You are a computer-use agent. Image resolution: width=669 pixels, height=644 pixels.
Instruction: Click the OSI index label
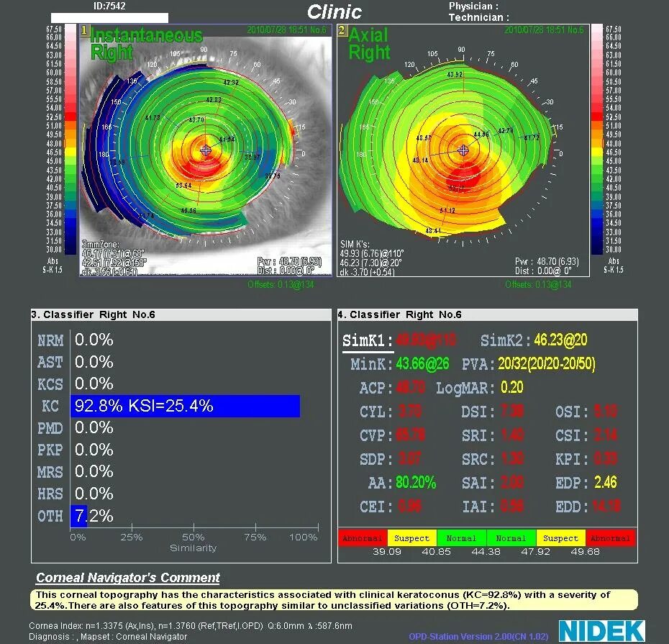572,412
